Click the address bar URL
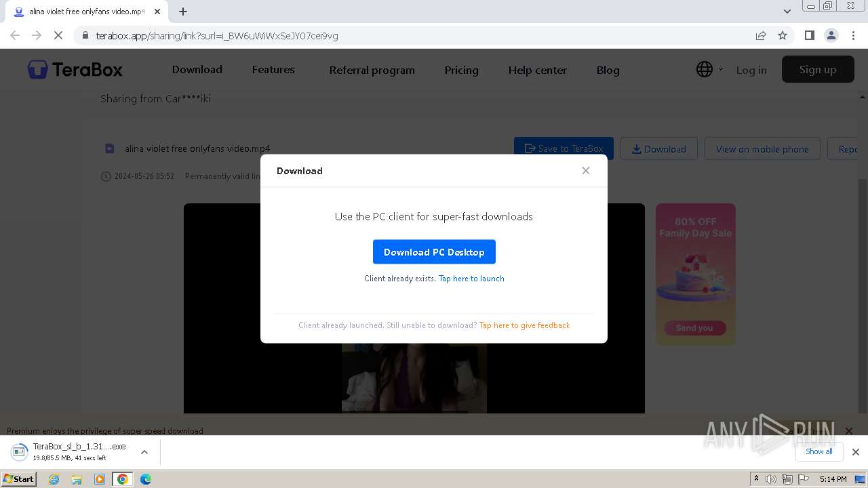 [x=217, y=36]
